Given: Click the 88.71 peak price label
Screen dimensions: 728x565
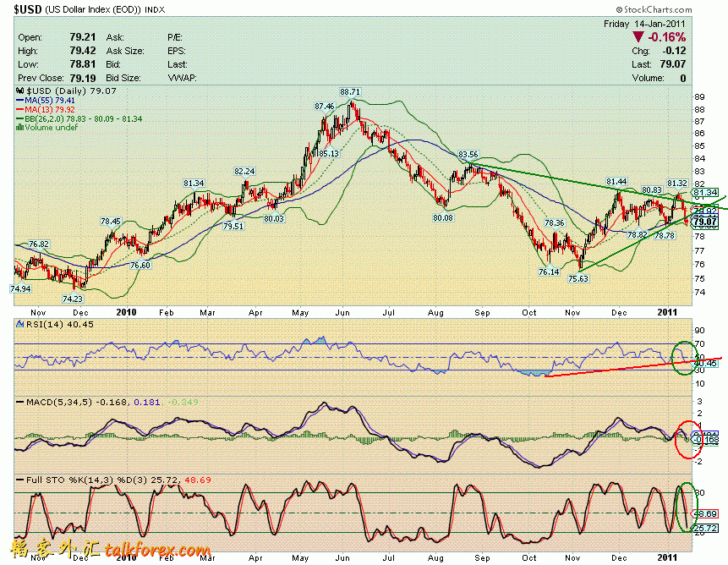Looking at the screenshot, I should point(350,91).
